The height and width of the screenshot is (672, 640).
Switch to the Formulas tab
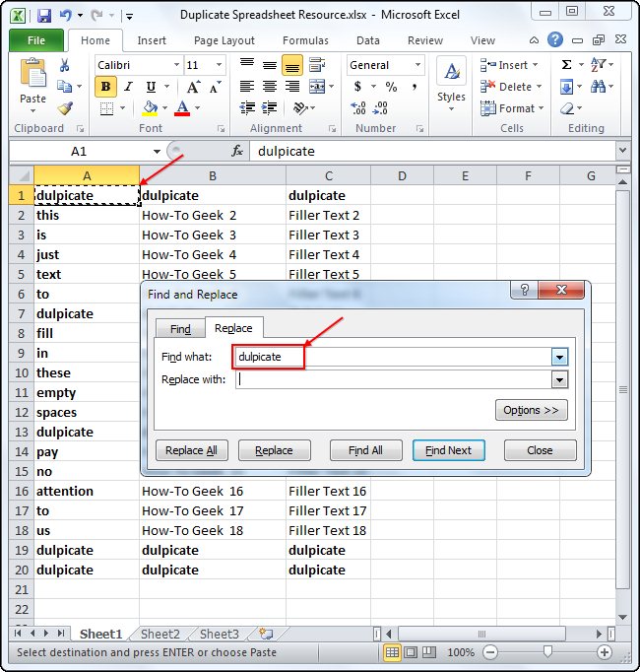point(305,40)
